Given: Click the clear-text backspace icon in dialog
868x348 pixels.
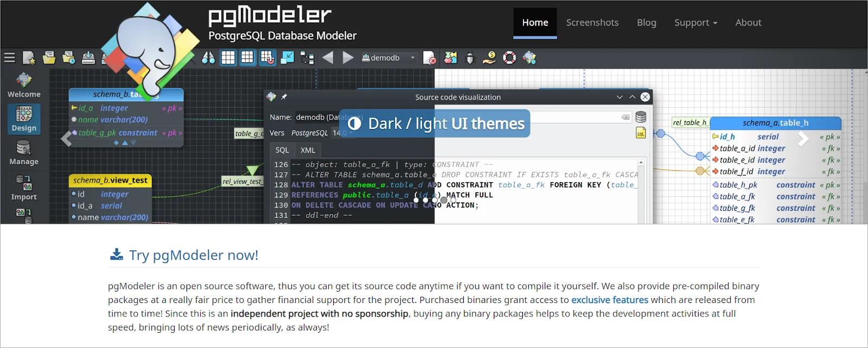Looking at the screenshot, I should [626, 117].
